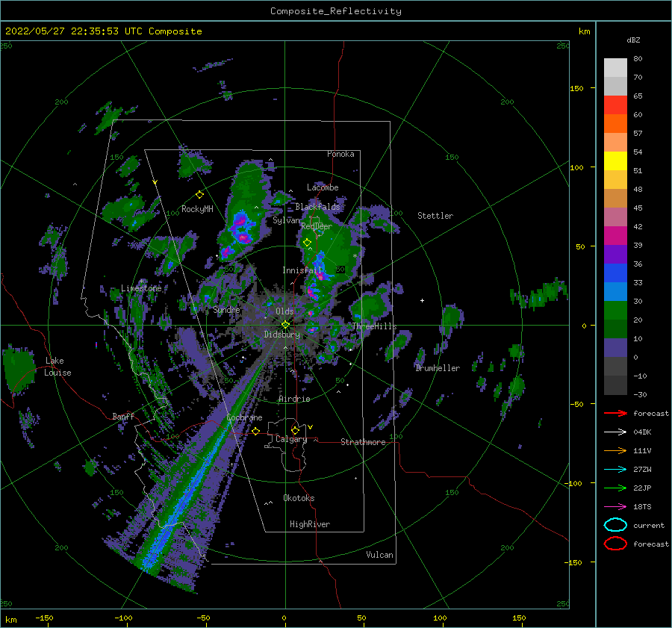Viewport: 672px width, 628px height.
Task: Click the Stettler label
Action: click(x=435, y=216)
